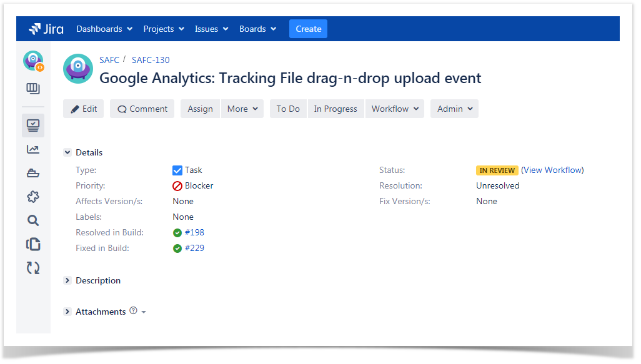Open the reports chart icon in sidebar

coord(33,149)
